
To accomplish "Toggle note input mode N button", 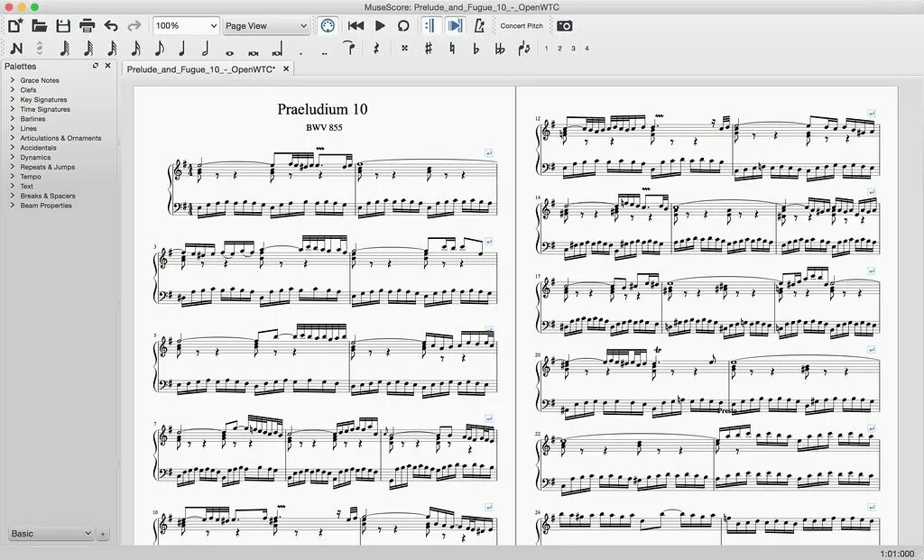I will pyautogui.click(x=16, y=49).
